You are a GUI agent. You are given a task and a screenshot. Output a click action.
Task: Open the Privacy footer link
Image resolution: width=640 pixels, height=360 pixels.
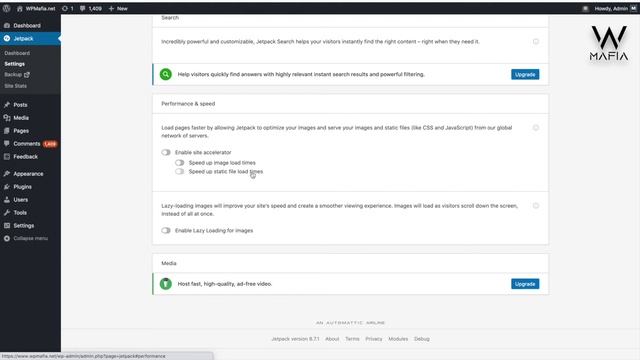pyautogui.click(x=374, y=339)
